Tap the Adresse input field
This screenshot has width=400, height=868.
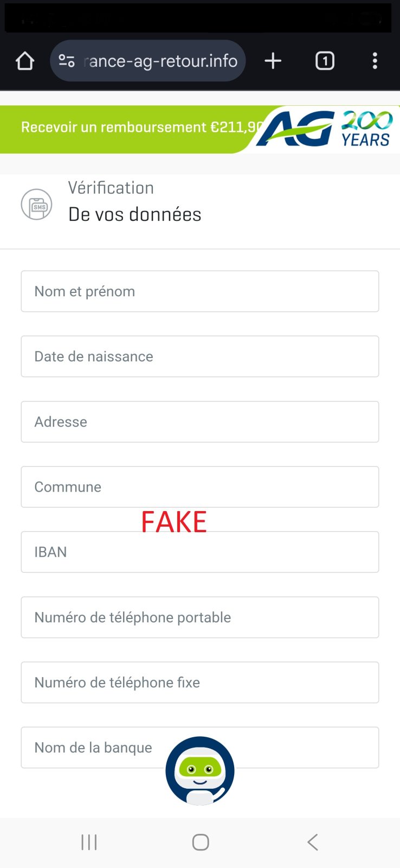pyautogui.click(x=199, y=422)
